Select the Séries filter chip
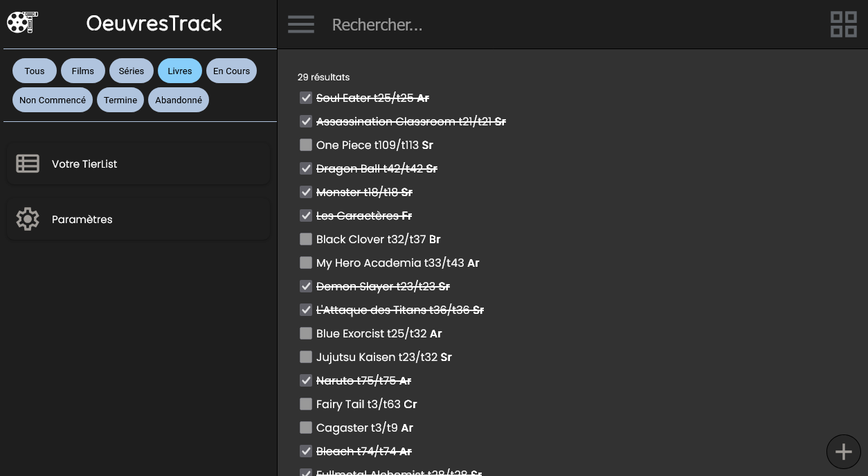 point(132,71)
